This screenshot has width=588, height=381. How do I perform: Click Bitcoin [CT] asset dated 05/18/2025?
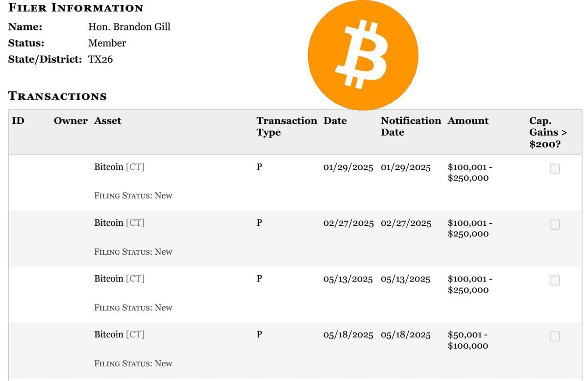tap(120, 334)
